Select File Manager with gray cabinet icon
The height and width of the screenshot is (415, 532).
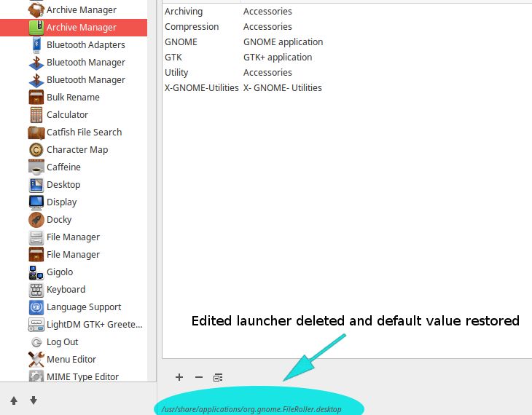point(36,237)
